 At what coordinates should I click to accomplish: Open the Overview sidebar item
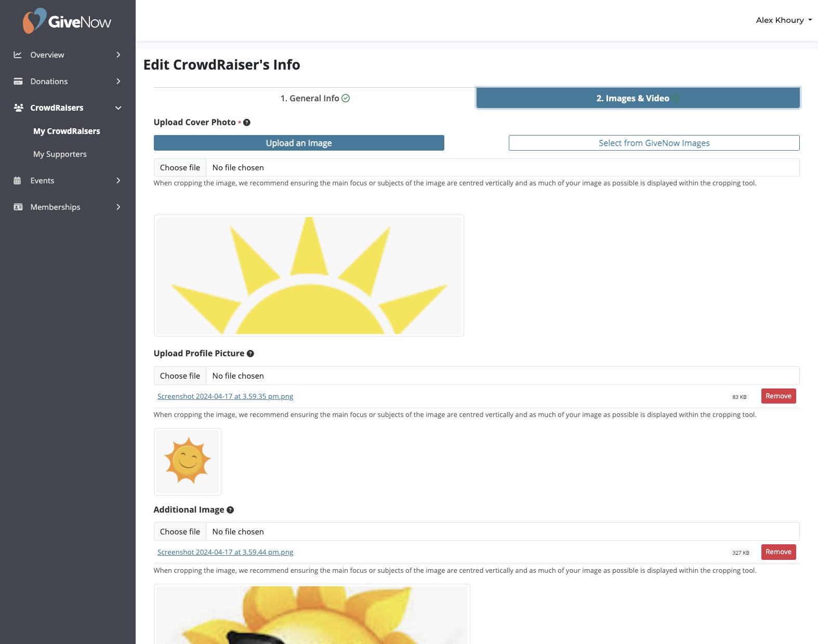(x=68, y=55)
